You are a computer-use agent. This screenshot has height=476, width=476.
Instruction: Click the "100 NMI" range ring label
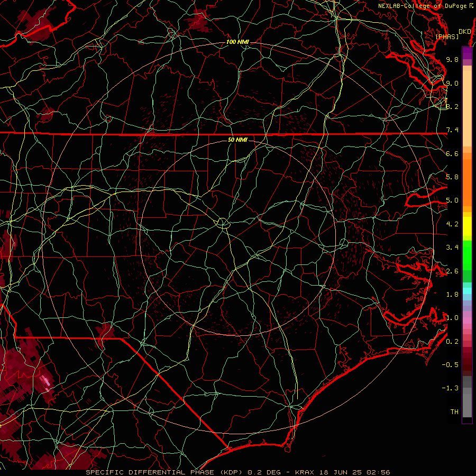point(237,42)
